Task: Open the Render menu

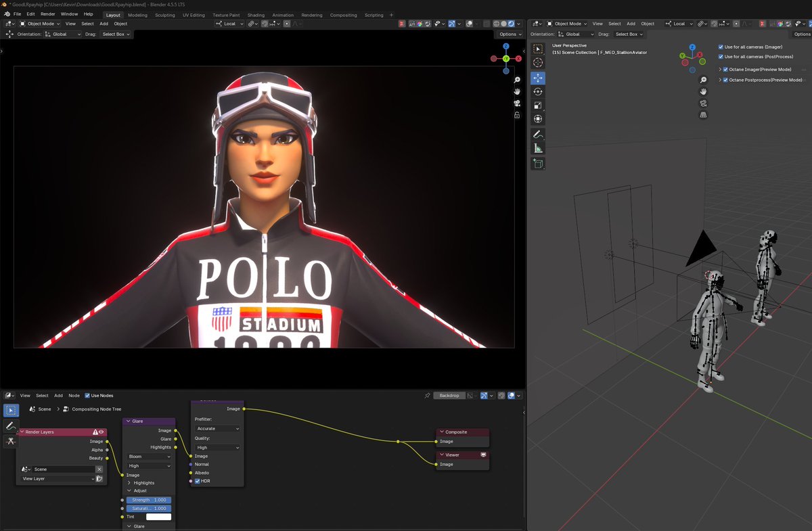Action: 48,14
